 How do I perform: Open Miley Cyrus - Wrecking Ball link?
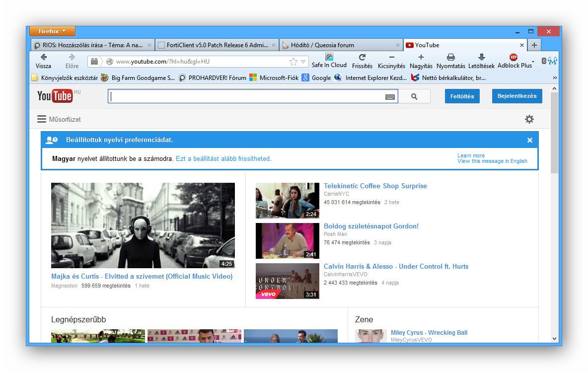(x=429, y=333)
